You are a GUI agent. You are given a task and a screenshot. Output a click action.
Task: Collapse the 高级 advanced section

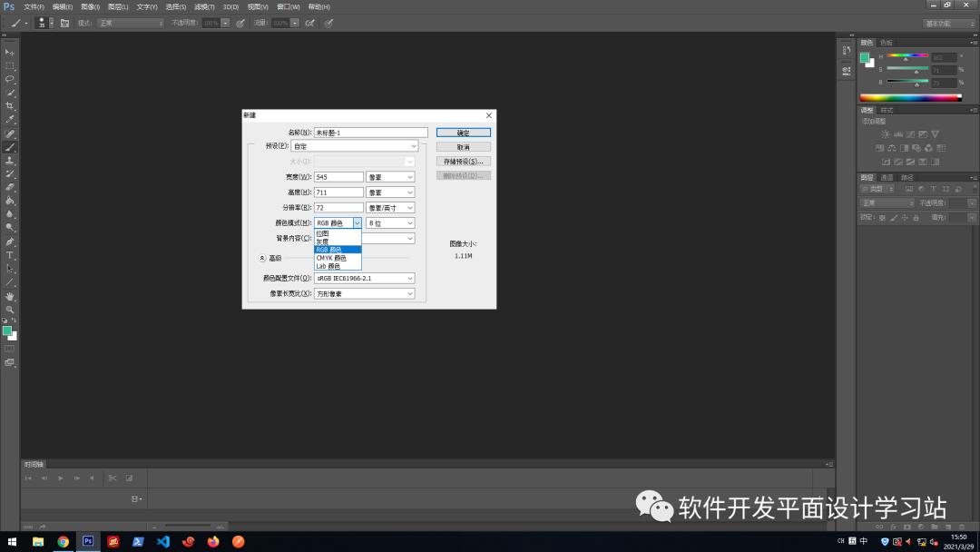pyautogui.click(x=262, y=257)
